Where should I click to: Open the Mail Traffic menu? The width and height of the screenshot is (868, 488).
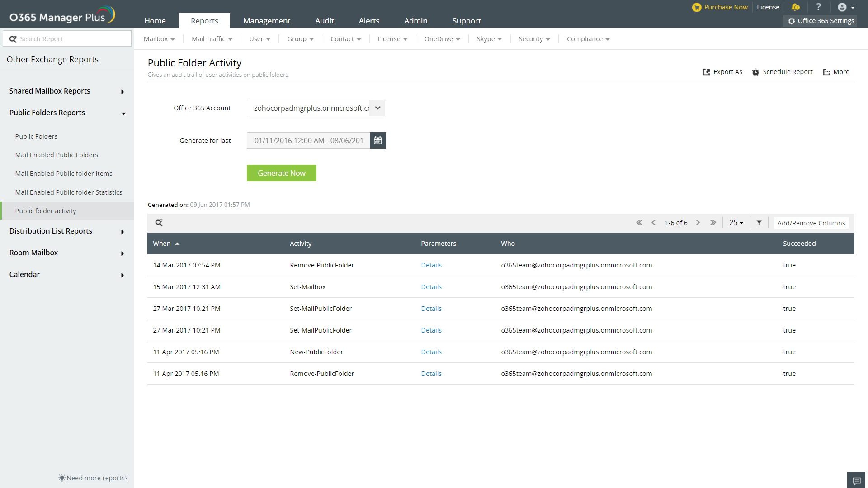pos(212,39)
